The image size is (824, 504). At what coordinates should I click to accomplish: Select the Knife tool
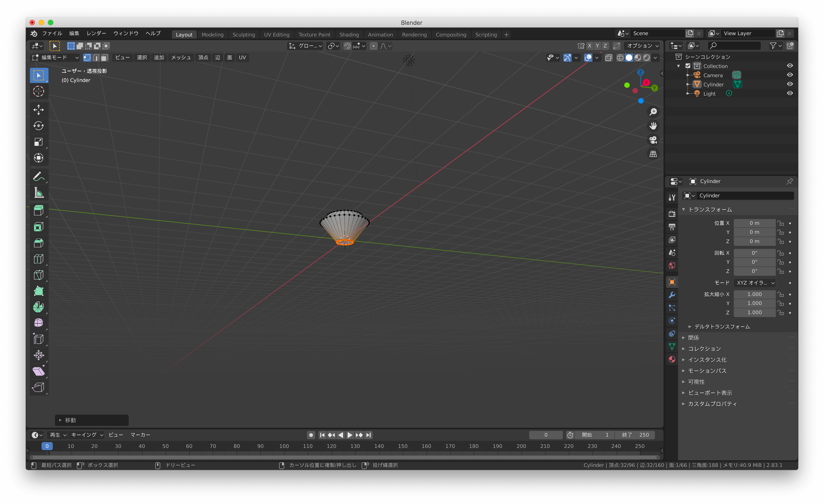tap(38, 275)
